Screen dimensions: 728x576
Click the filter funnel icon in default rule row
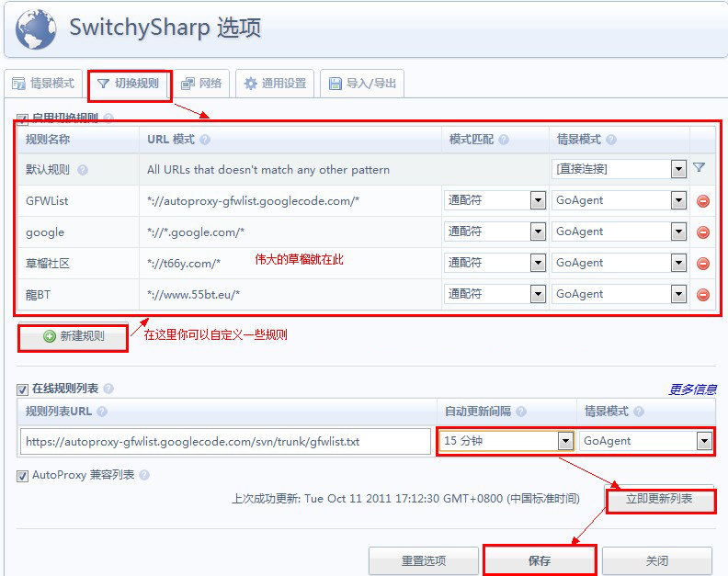(x=700, y=167)
